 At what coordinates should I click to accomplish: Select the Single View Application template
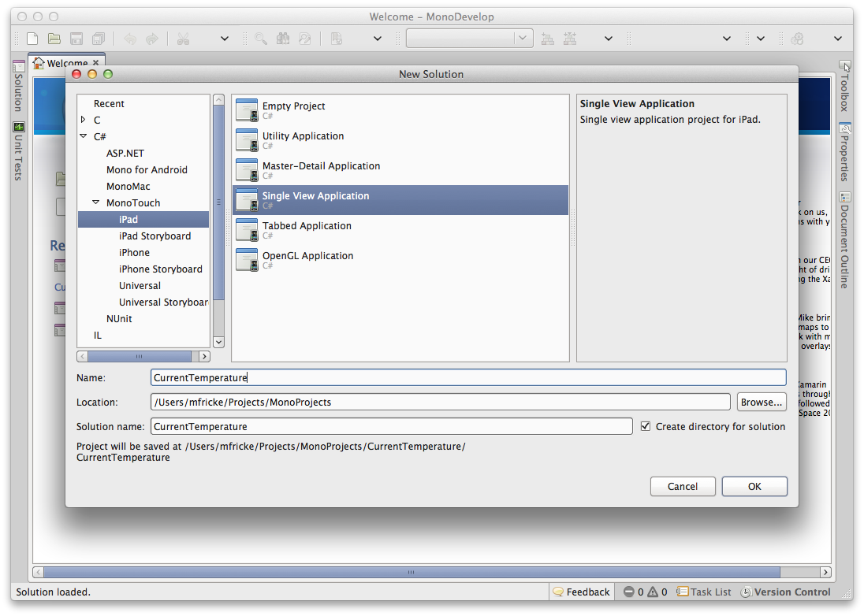point(400,200)
